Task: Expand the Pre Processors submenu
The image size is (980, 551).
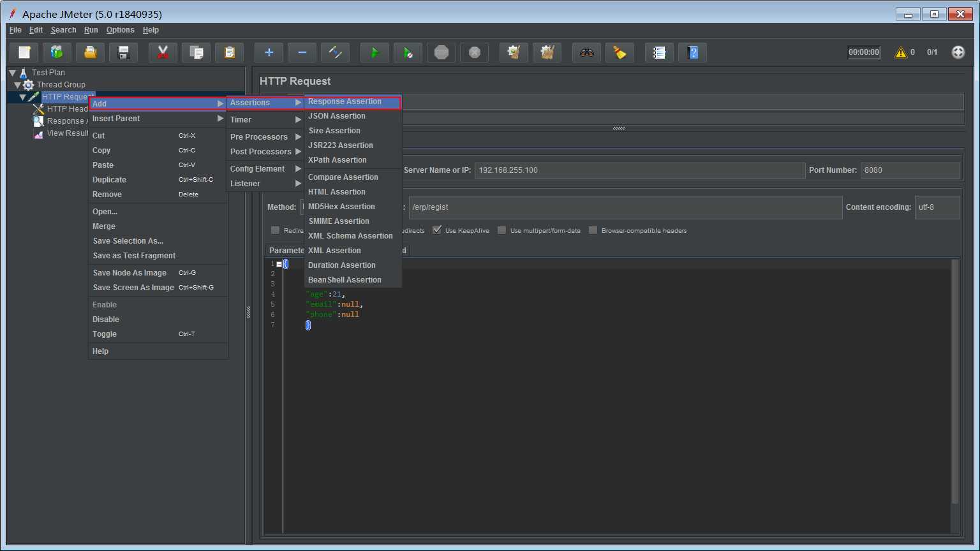Action: 265,137
